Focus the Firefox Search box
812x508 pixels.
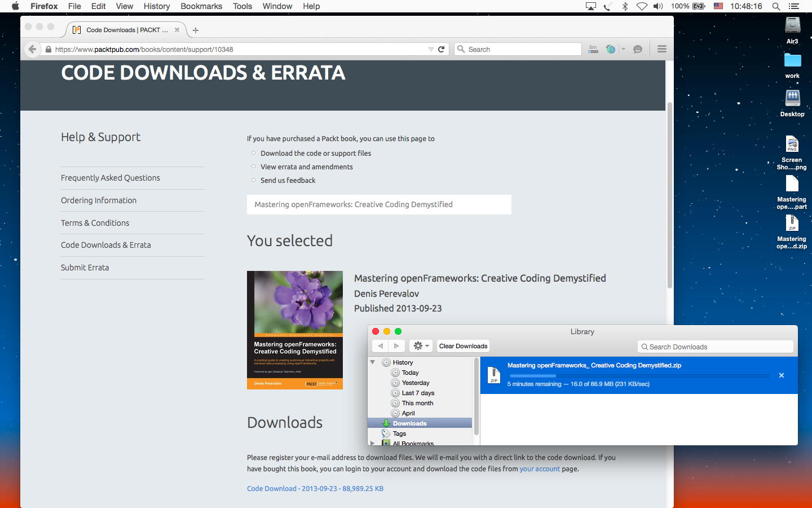click(x=518, y=49)
